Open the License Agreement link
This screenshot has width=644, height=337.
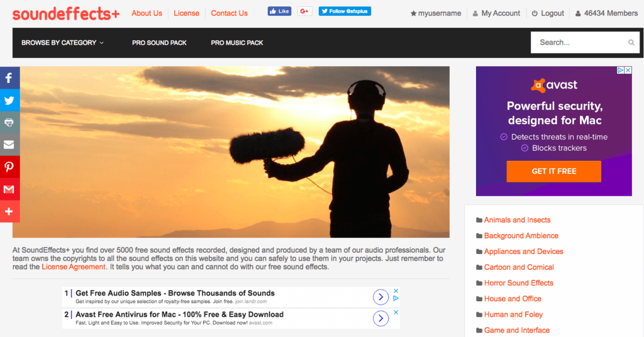tap(74, 267)
